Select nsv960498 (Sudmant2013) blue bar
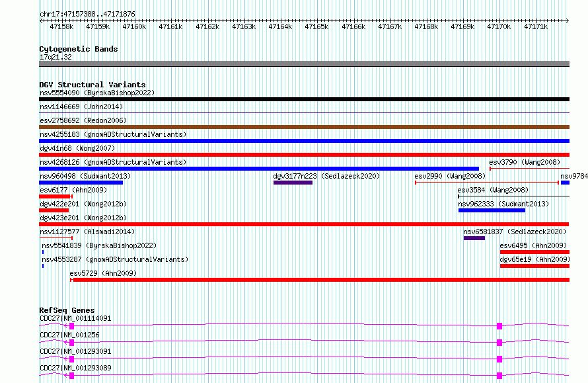The height and width of the screenshot is (383, 588). click(81, 183)
